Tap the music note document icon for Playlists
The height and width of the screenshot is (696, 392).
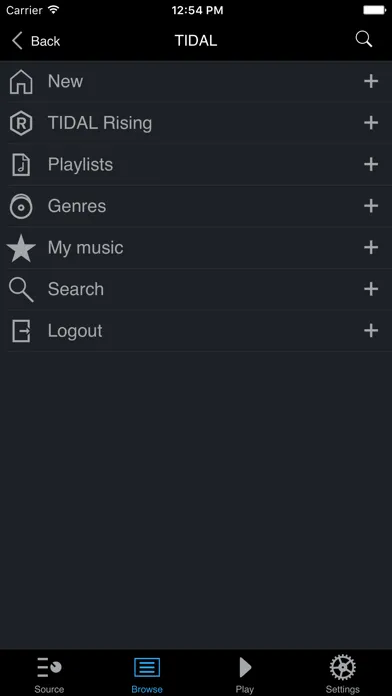point(21,165)
